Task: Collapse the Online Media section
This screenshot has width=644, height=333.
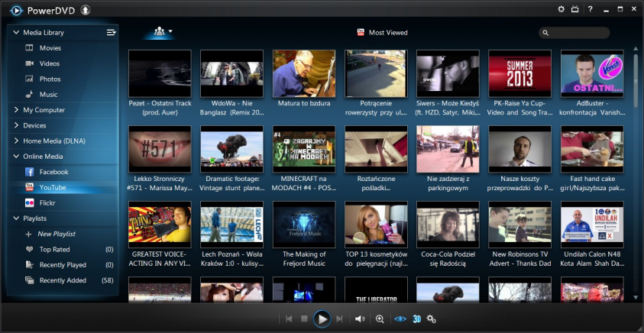Action: 17,157
